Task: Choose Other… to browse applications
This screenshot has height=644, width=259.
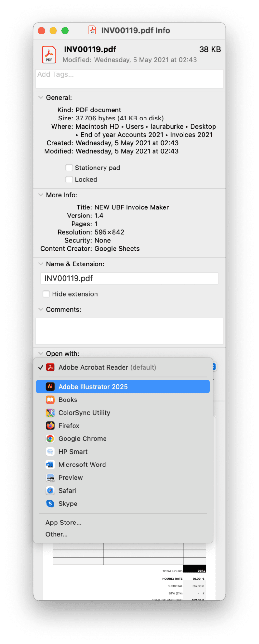Action: (56, 534)
